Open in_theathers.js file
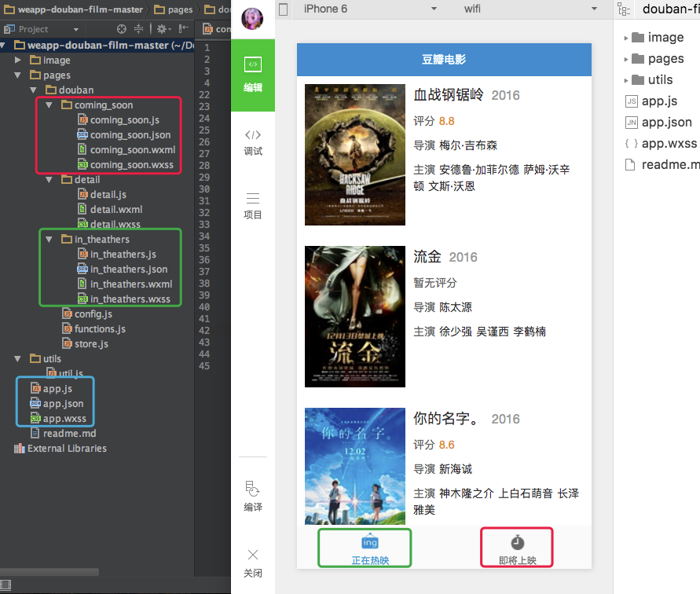This screenshot has height=594, width=700. 117,254
